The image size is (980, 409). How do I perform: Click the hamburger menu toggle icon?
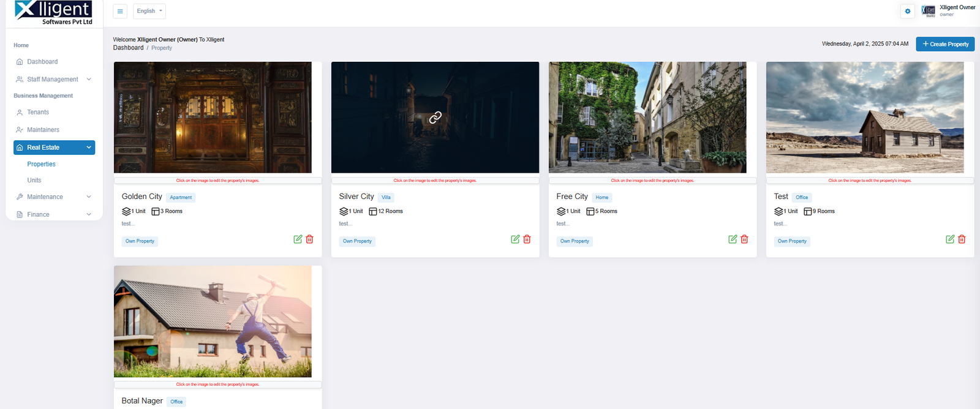coord(120,11)
